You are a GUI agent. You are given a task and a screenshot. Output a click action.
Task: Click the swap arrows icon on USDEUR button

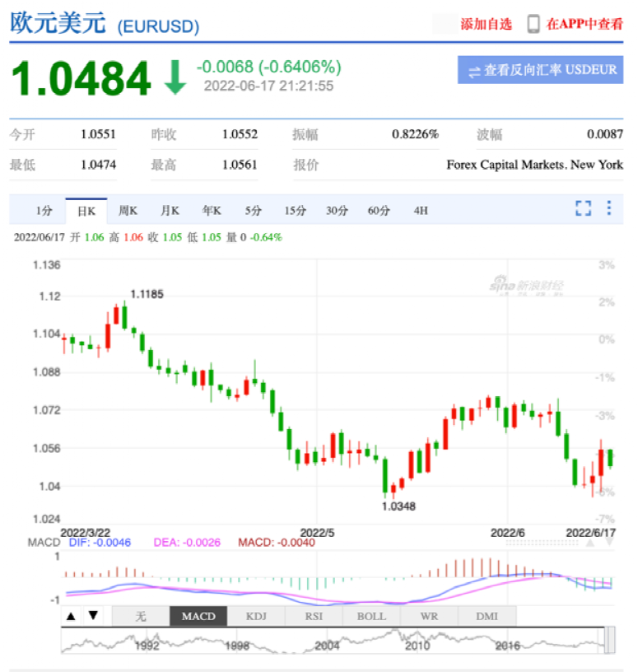click(474, 72)
